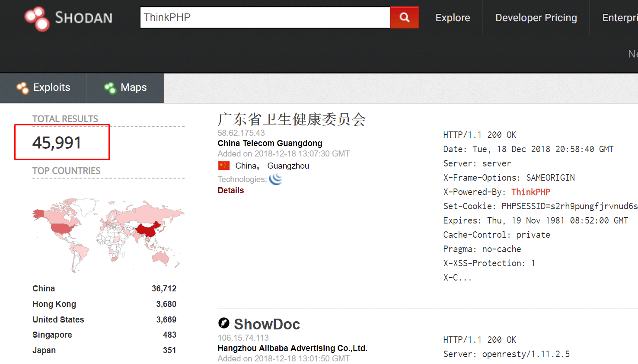Screen dimensions: 638x364
Task: Click the Maps green icon
Action: click(x=110, y=88)
